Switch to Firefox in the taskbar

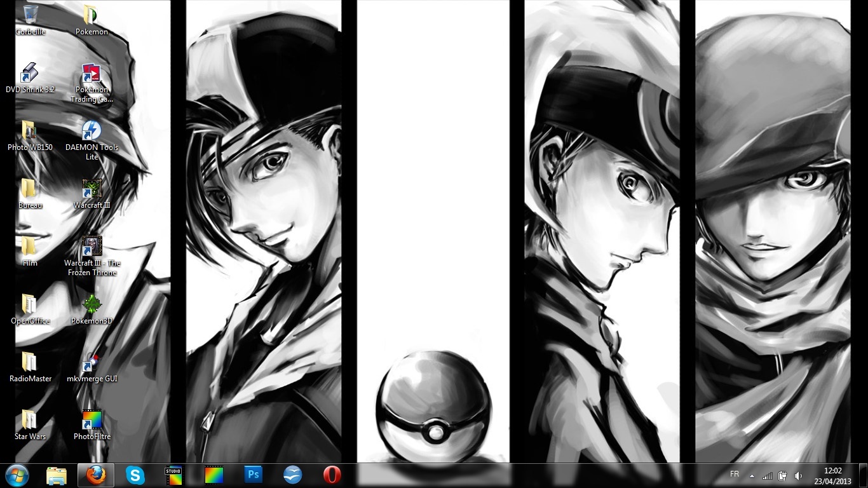click(96, 475)
